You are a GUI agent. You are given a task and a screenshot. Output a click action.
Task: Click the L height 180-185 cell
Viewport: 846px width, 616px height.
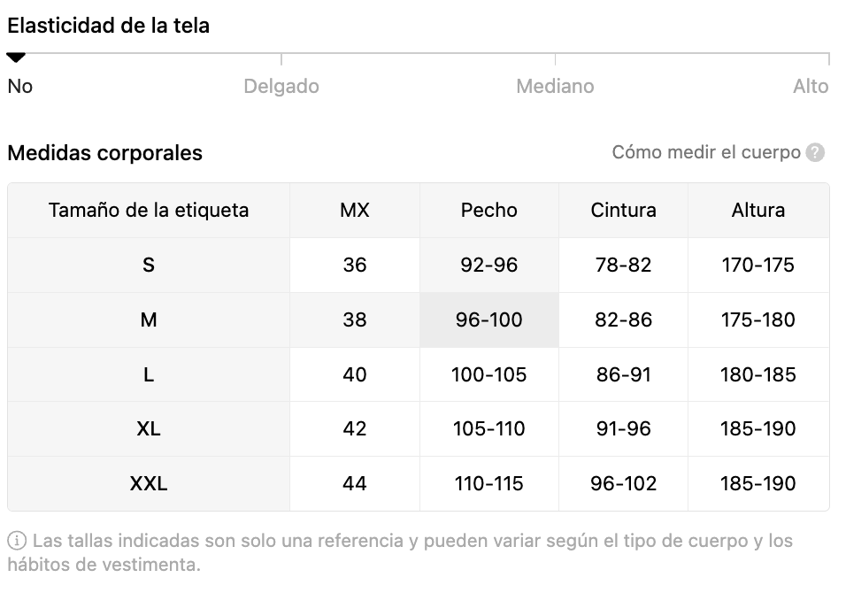pyautogui.click(x=758, y=374)
